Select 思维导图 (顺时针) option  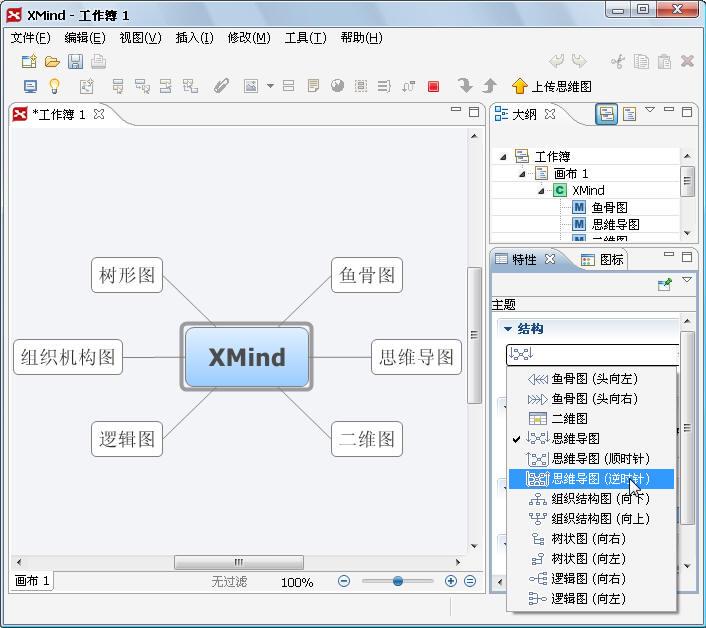tap(592, 459)
